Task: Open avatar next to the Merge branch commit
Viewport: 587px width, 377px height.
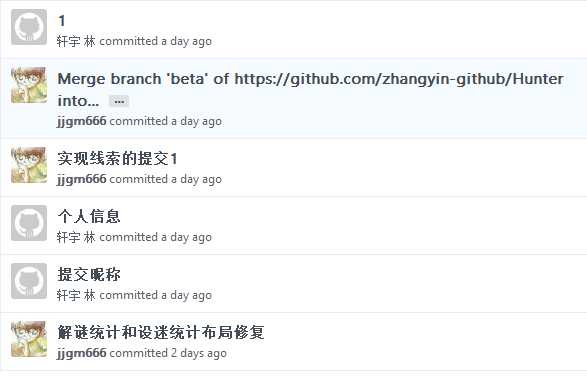Action: [29, 85]
